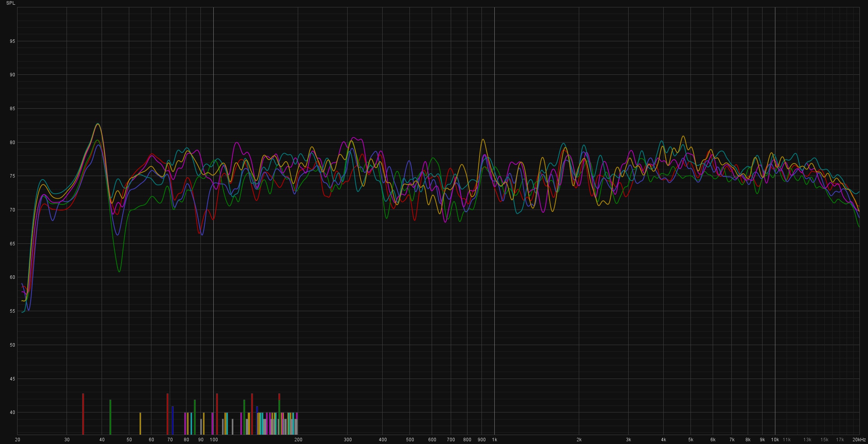Click the magenta trace peak near 300 Hz

click(353, 137)
